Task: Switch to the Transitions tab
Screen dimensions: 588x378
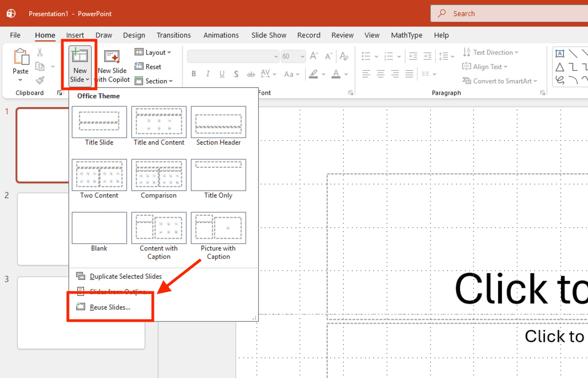Action: 174,35
